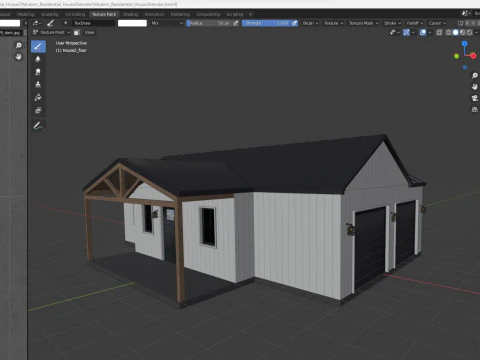
Task: Toggle show overlays button
Action: click(x=423, y=32)
